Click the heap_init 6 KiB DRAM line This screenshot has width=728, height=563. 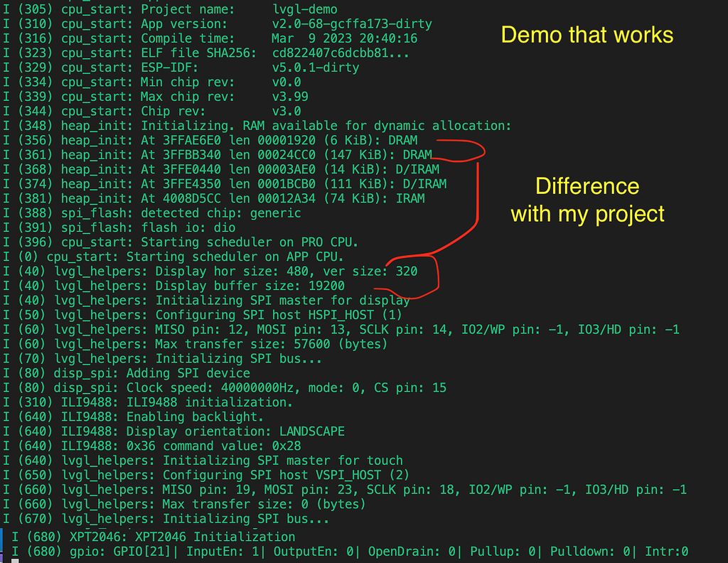(210, 140)
